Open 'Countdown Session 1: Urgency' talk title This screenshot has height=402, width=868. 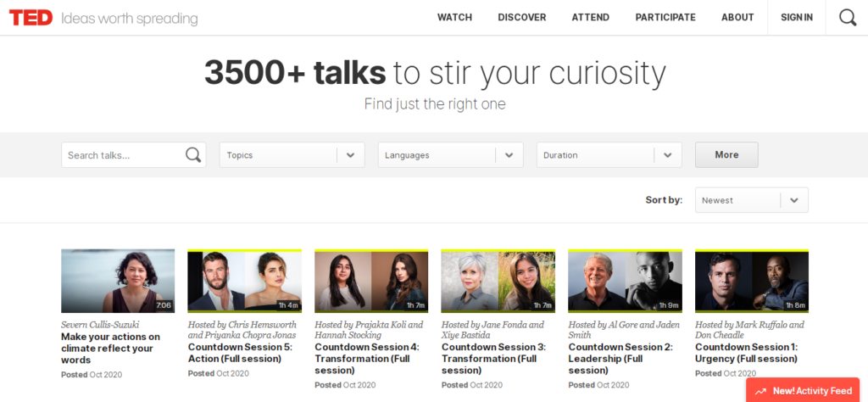pos(747,353)
